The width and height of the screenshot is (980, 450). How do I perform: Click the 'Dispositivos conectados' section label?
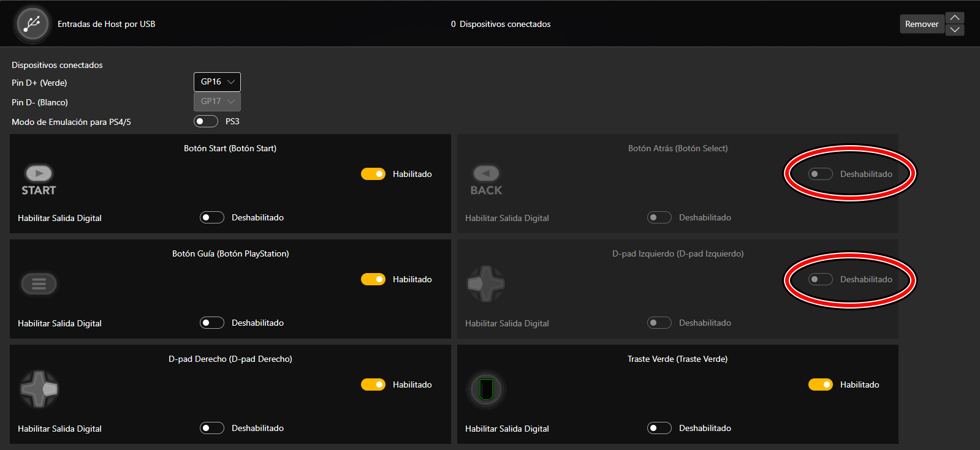point(57,65)
